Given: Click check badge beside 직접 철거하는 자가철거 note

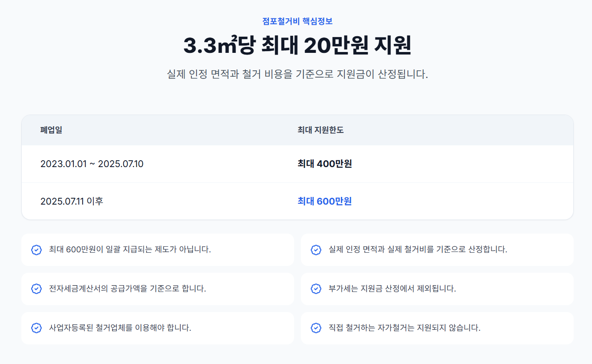Looking at the screenshot, I should [x=316, y=328].
